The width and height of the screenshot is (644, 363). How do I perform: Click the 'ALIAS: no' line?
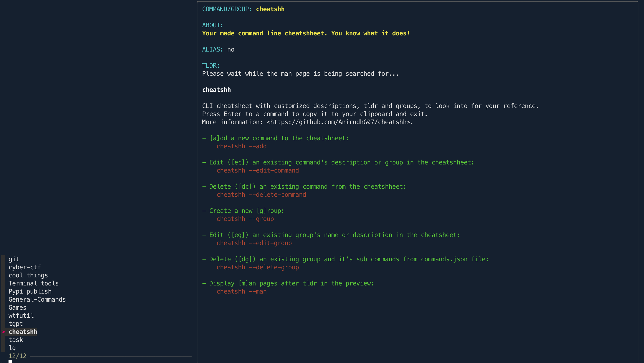coord(218,50)
